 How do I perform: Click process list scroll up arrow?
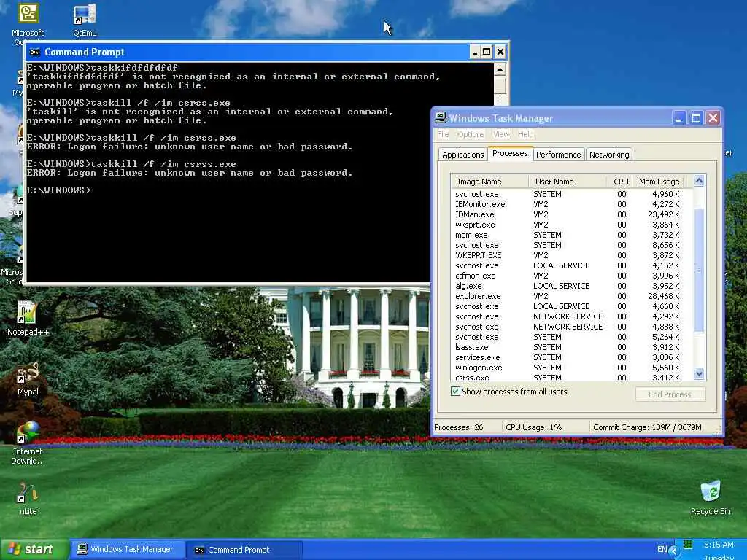pos(699,181)
